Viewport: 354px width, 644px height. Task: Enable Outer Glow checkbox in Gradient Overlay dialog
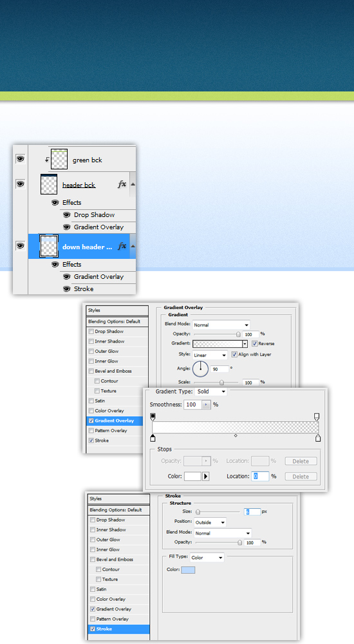point(91,351)
